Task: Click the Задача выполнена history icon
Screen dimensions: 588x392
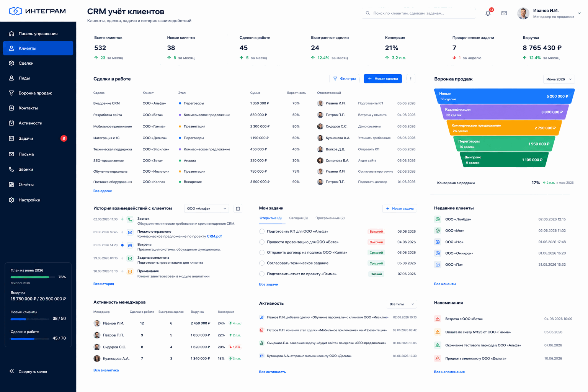Action: coord(130,258)
